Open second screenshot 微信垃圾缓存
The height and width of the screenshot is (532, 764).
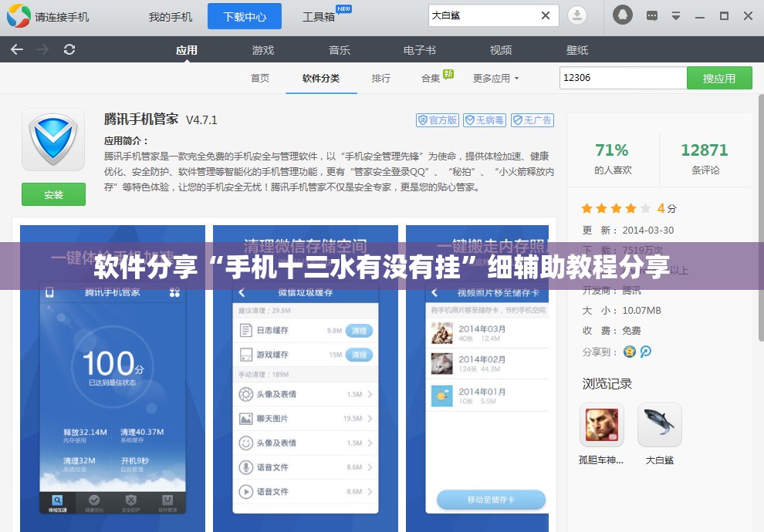tap(306, 379)
